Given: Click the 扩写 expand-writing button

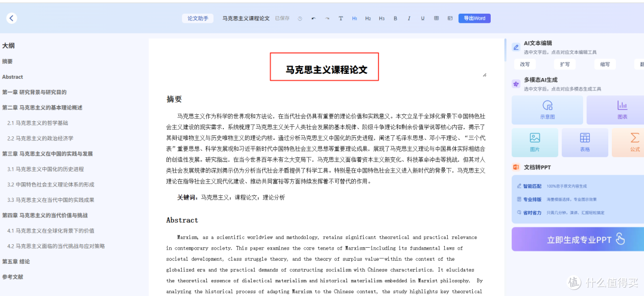Looking at the screenshot, I should coord(565,64).
